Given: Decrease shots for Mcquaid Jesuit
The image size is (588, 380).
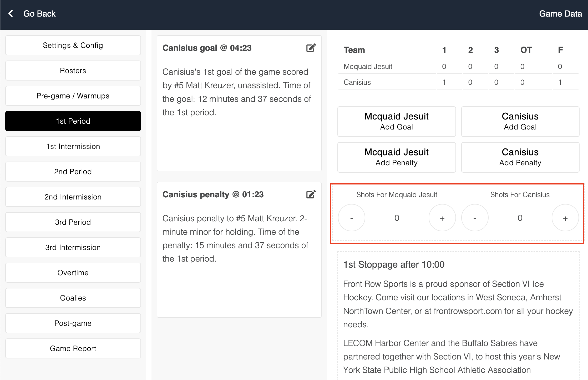Looking at the screenshot, I should coord(352,218).
